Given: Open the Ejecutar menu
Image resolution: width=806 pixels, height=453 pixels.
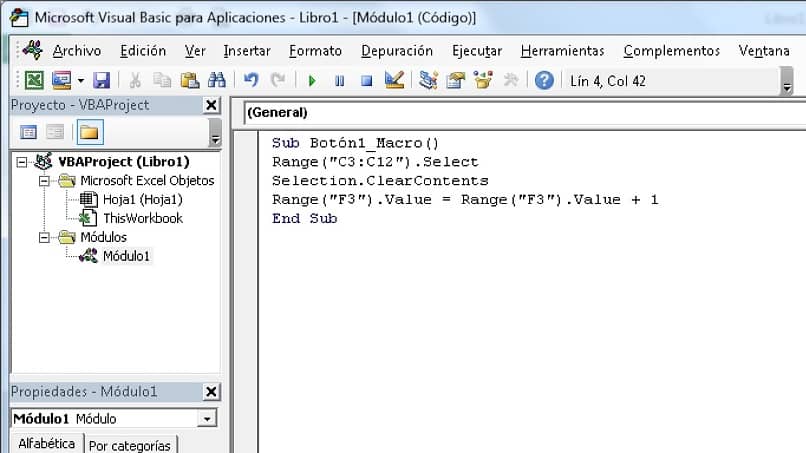Looking at the screenshot, I should 477,51.
